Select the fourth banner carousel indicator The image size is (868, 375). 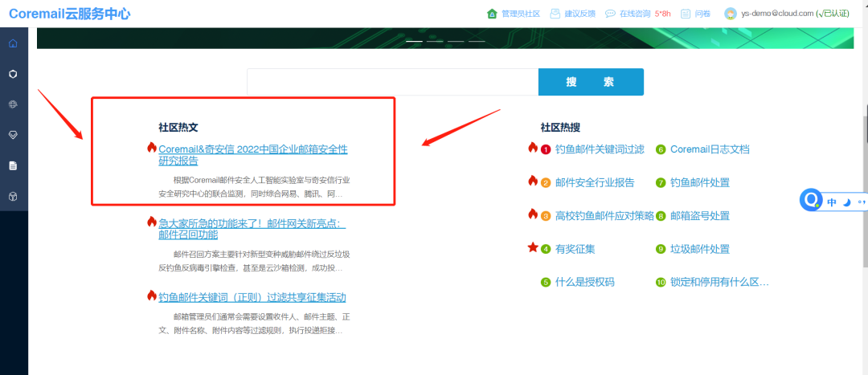point(477,42)
